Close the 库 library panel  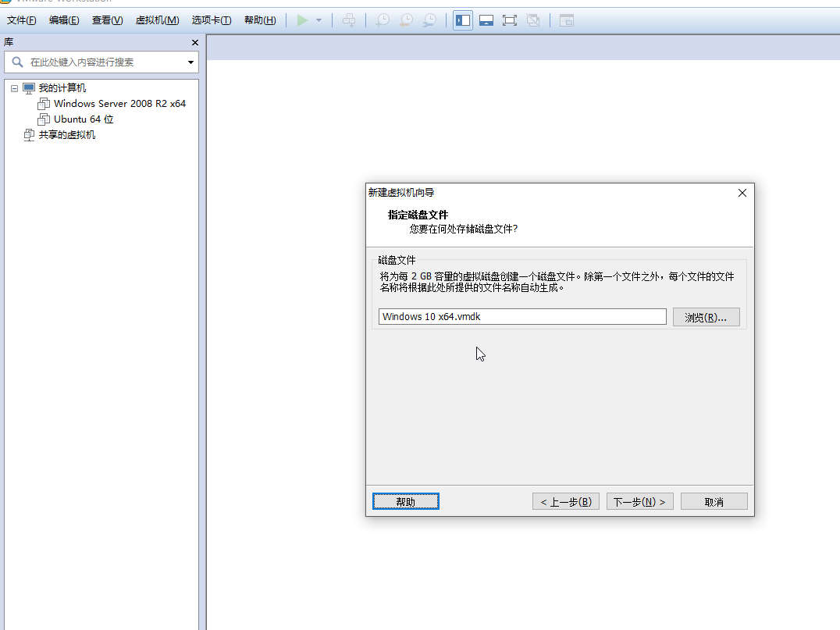[x=195, y=42]
